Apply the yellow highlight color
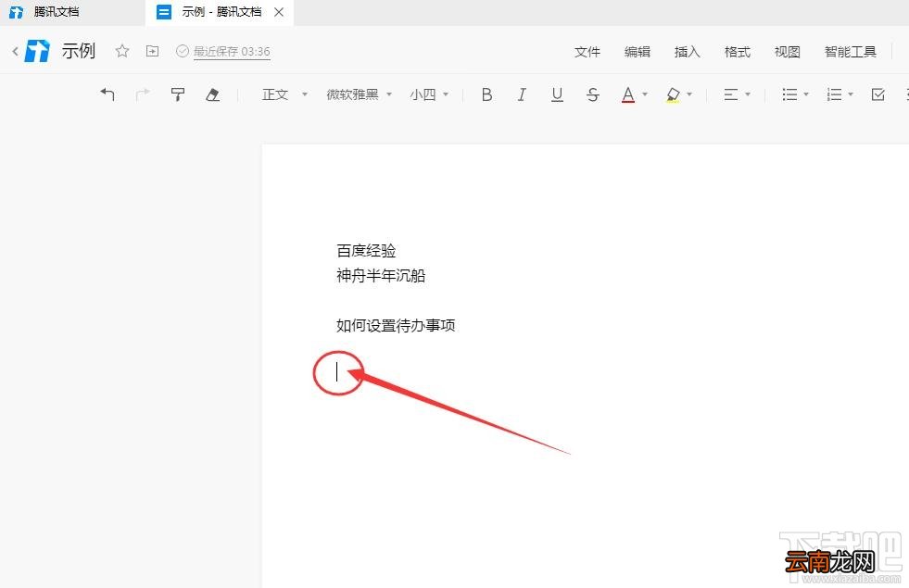Viewport: 909px width, 588px height. tap(673, 94)
